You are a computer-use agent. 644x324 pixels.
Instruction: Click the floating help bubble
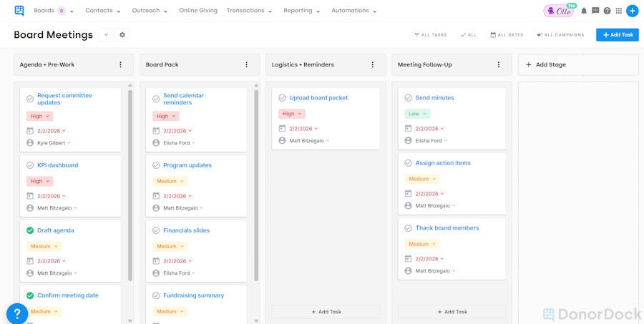[x=17, y=314]
